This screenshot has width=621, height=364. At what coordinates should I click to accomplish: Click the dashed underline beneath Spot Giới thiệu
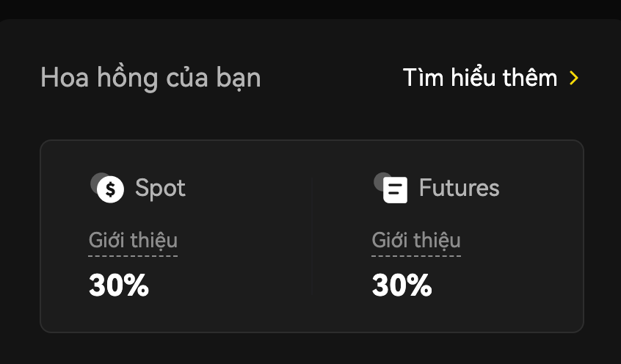click(x=133, y=256)
